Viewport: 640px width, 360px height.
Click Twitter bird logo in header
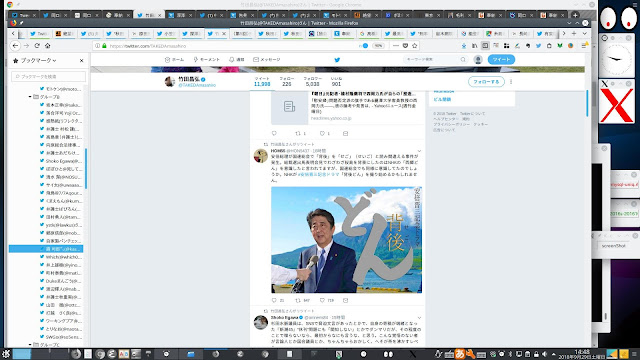pos(337,60)
